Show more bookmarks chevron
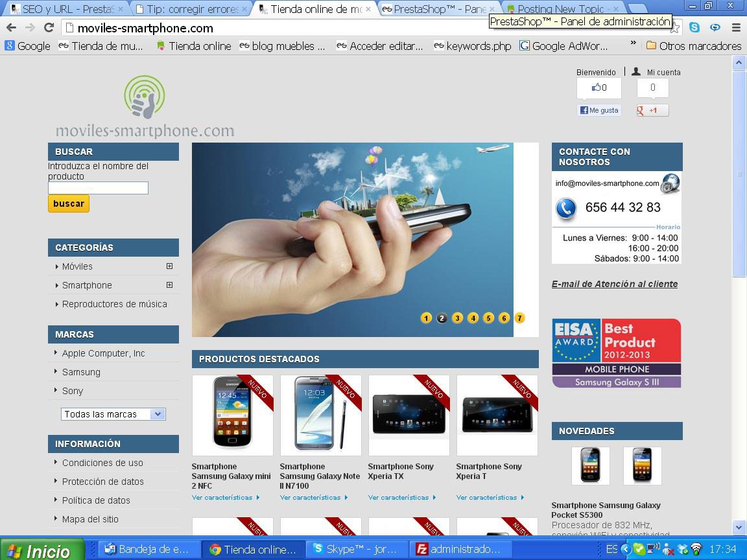 pos(633,43)
